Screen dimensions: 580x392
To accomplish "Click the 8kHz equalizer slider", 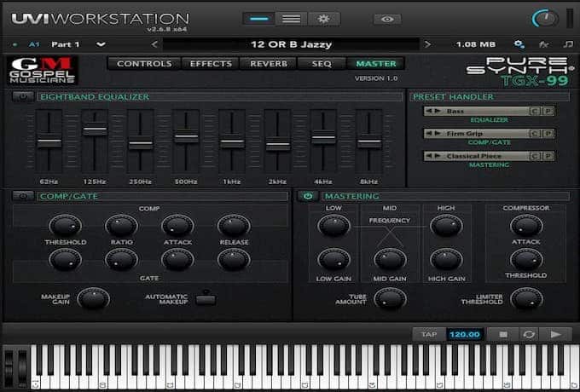I will pyautogui.click(x=369, y=141).
